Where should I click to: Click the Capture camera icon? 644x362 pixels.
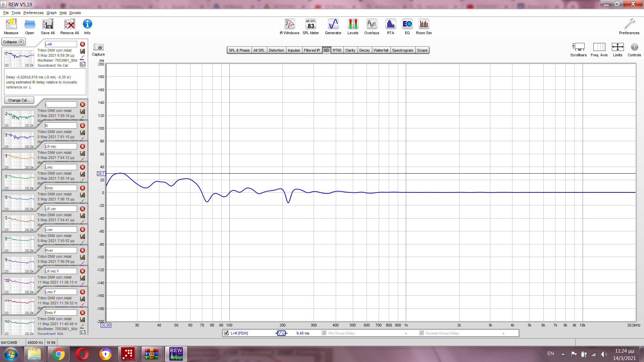tap(98, 47)
